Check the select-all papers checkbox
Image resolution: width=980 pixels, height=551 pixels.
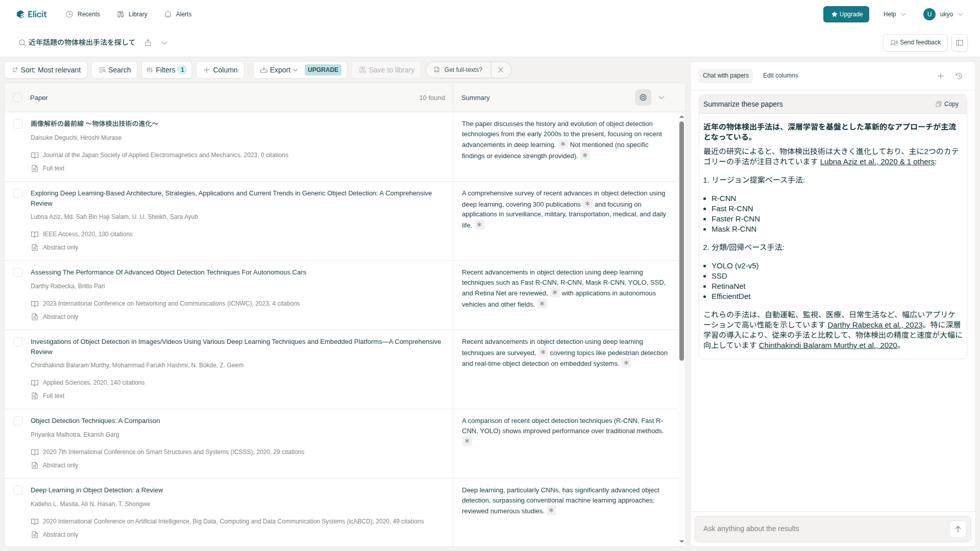[17, 97]
